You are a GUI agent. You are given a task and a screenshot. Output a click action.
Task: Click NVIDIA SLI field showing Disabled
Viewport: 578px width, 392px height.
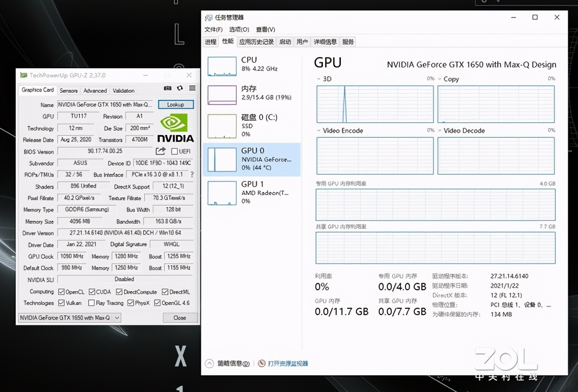(125, 279)
